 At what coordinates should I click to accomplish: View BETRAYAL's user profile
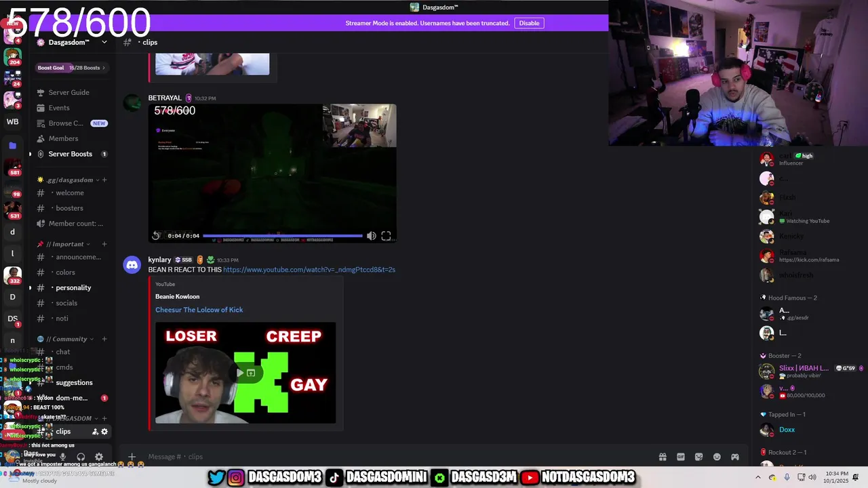click(165, 98)
